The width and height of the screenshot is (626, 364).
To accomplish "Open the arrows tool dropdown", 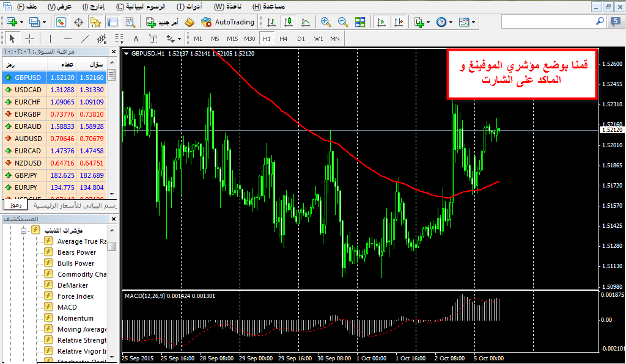I will click(x=179, y=38).
